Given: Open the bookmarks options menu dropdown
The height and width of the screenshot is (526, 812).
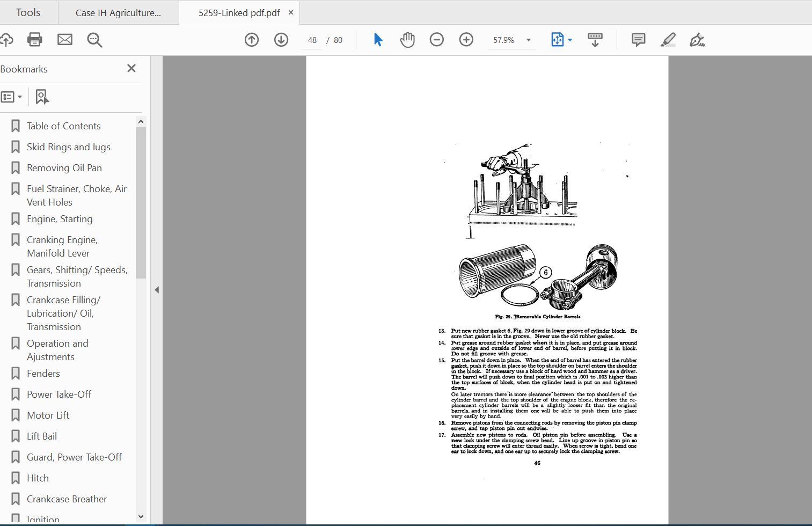Looking at the screenshot, I should tap(12, 97).
